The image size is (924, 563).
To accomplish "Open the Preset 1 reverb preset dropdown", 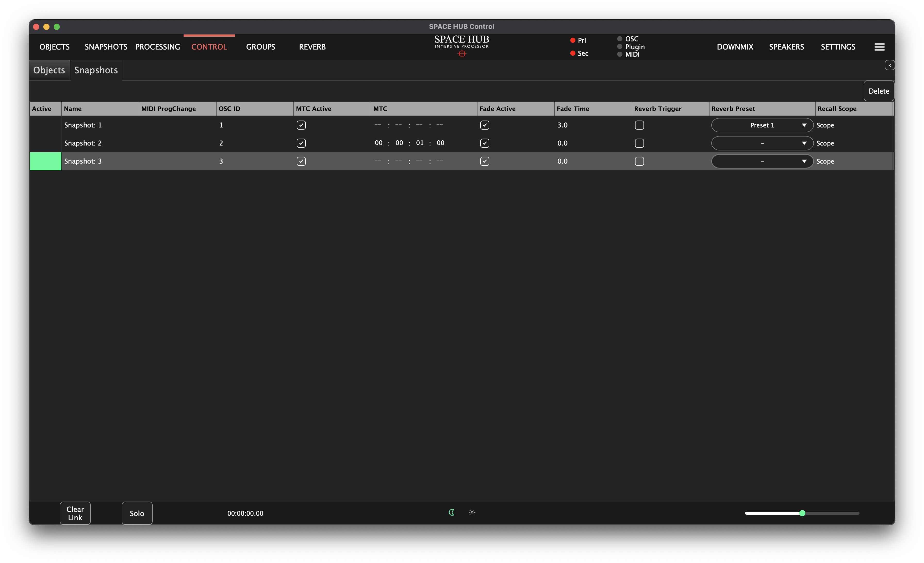I will click(762, 125).
